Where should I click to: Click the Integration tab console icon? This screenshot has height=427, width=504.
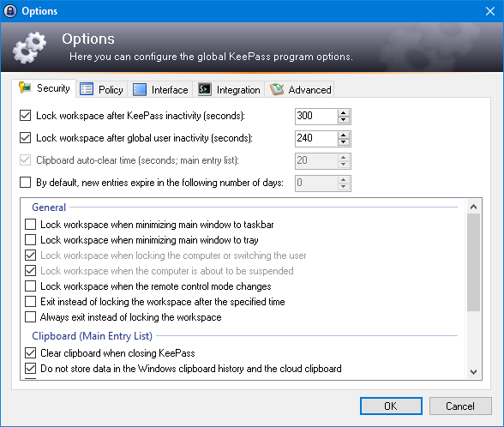tap(204, 89)
